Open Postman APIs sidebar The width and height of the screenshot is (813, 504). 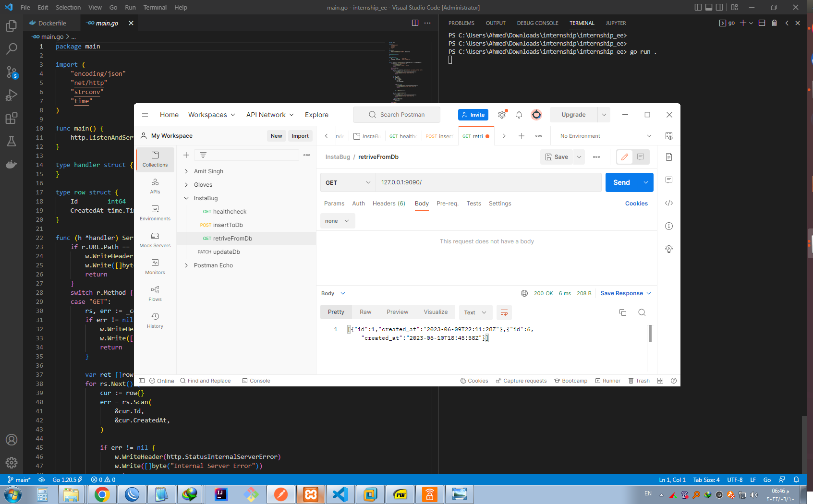pyautogui.click(x=155, y=186)
